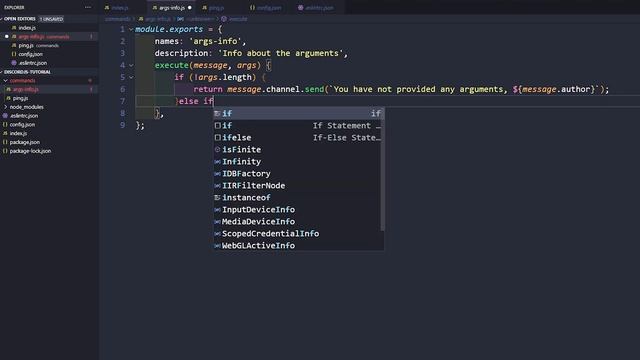Select the IDBFactory suggestion
Screen dimensions: 640x360
[298, 173]
